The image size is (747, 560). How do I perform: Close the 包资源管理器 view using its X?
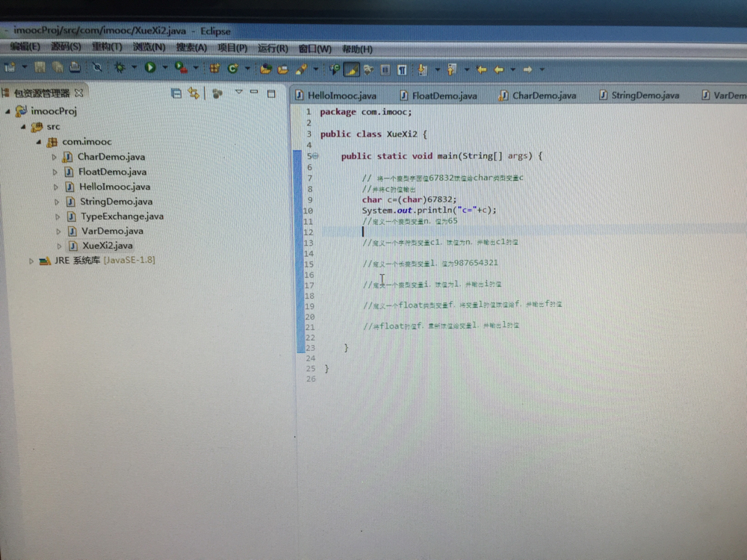click(x=79, y=93)
